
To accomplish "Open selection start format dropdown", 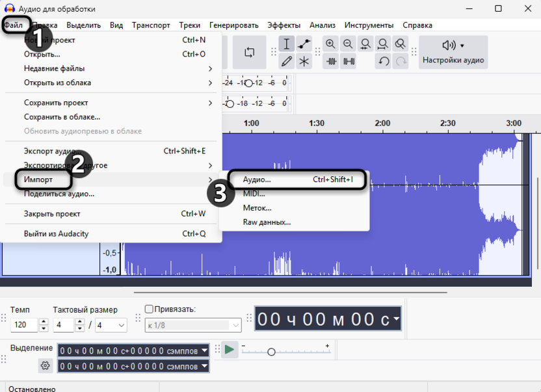I will (x=204, y=350).
